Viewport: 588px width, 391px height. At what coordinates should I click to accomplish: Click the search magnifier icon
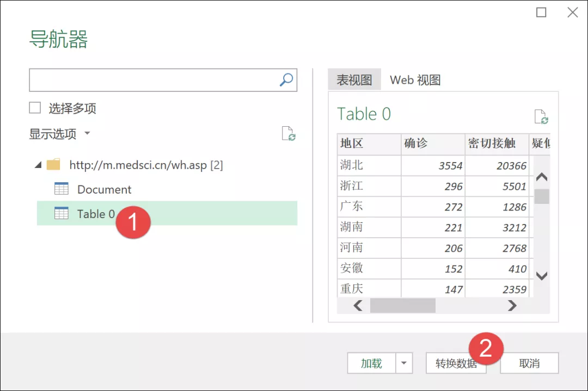tap(286, 80)
